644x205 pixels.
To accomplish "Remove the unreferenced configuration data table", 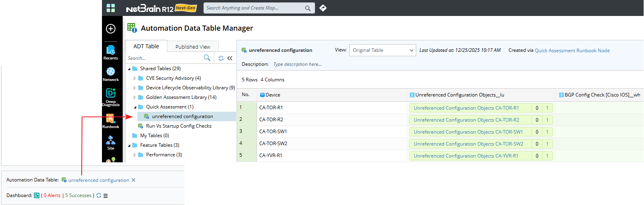I will [133, 180].
